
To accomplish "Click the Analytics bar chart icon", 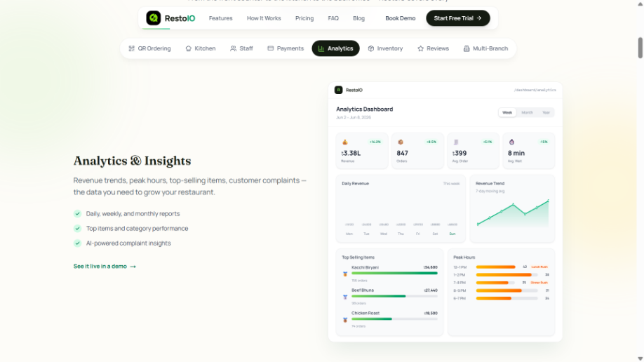I will tap(321, 48).
